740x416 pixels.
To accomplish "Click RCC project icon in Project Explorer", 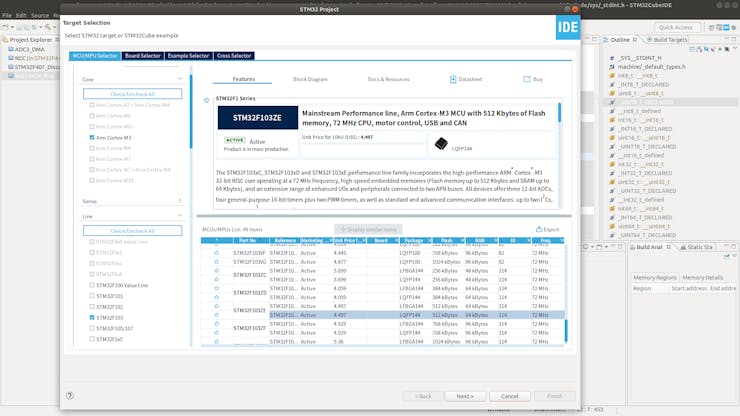I will pyautogui.click(x=11, y=58).
